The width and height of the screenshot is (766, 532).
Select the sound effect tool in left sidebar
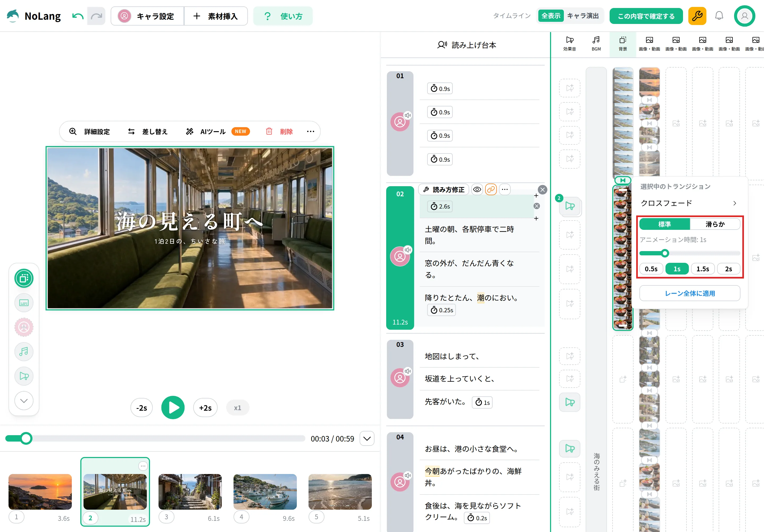(24, 376)
